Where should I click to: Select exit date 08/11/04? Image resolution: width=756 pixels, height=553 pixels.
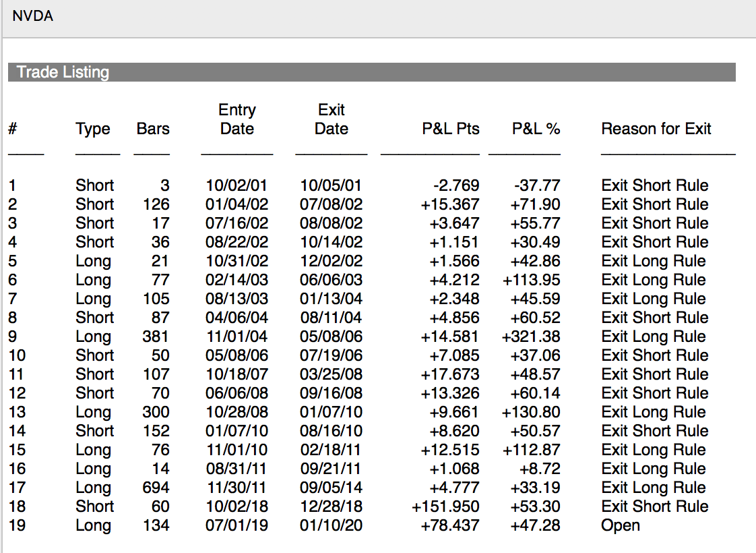tap(331, 318)
